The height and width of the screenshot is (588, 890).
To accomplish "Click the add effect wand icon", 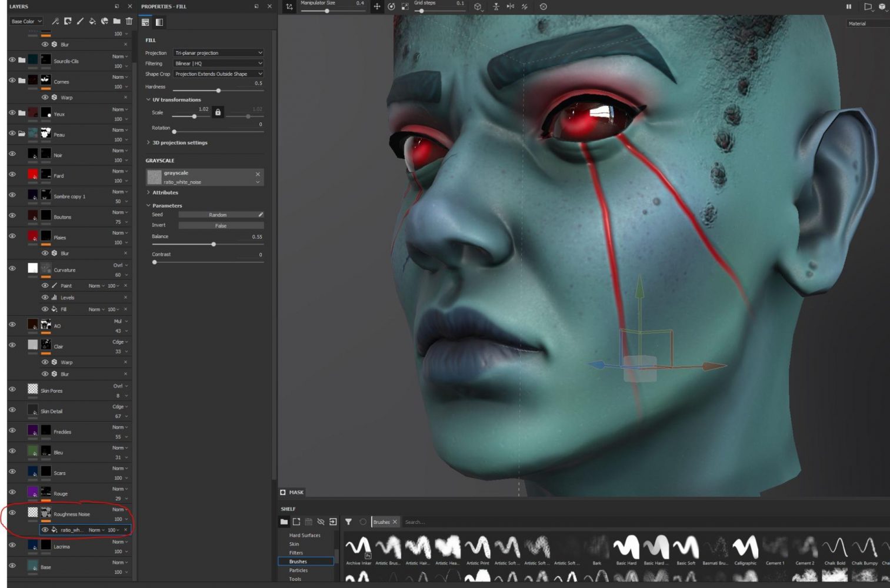I will (55, 21).
